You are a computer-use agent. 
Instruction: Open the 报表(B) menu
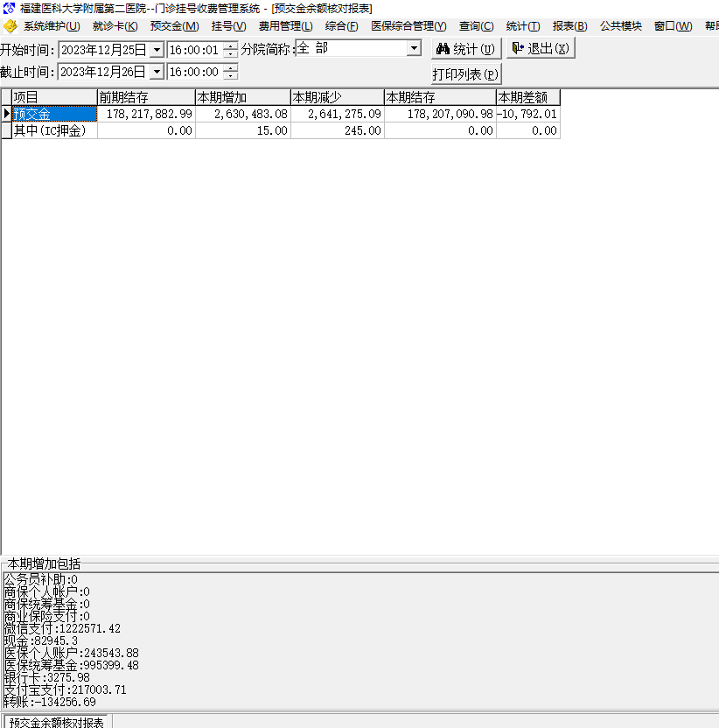click(569, 26)
